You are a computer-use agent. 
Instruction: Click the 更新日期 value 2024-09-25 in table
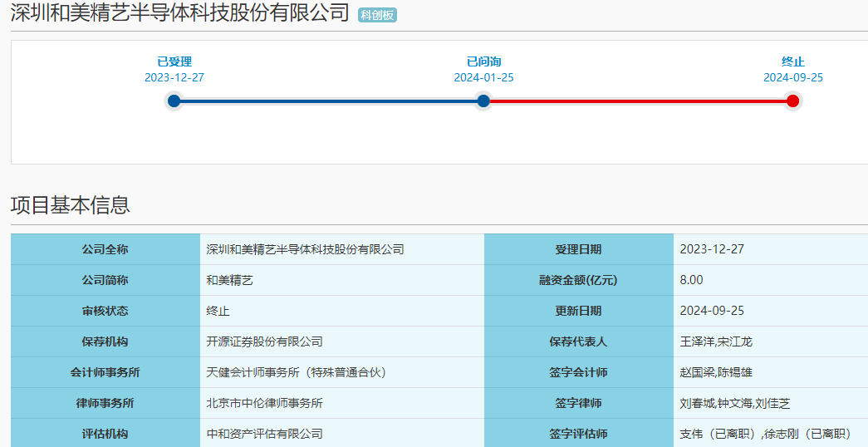pyautogui.click(x=771, y=311)
